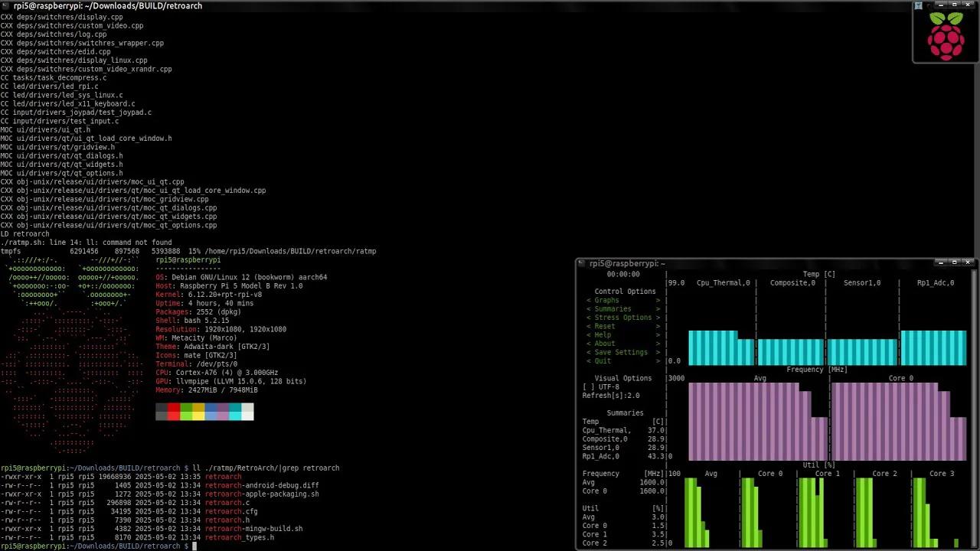
Task: Click the 'Uptime: 4 hours, 40 mins' line
Action: click(x=204, y=303)
